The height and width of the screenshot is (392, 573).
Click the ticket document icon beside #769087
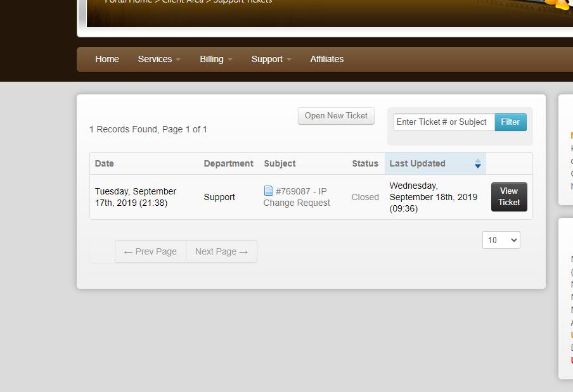pyautogui.click(x=269, y=191)
